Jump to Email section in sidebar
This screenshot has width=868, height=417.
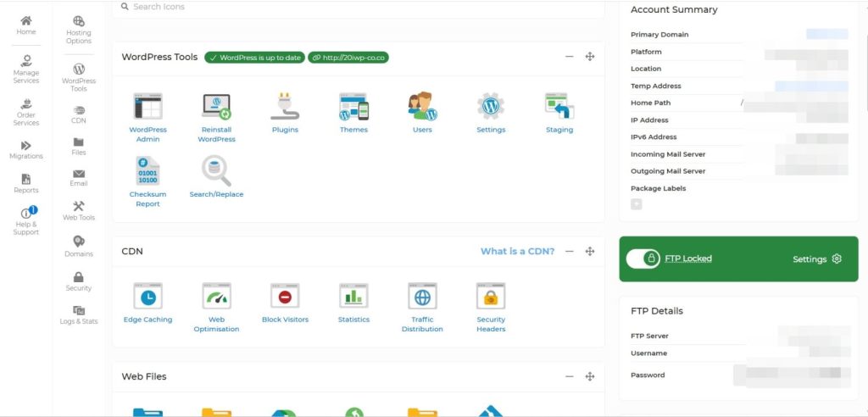tap(79, 178)
